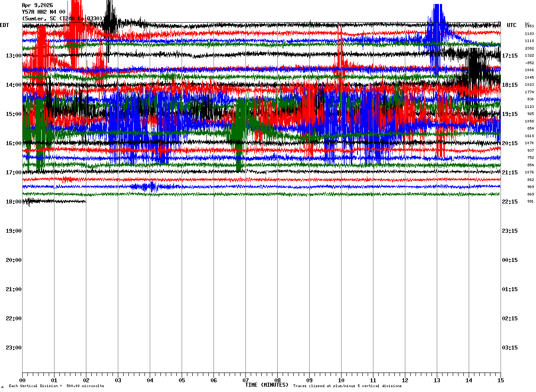Click the partial black trace at 18:00 EDT
The width and height of the screenshot is (536, 392).
54,201
